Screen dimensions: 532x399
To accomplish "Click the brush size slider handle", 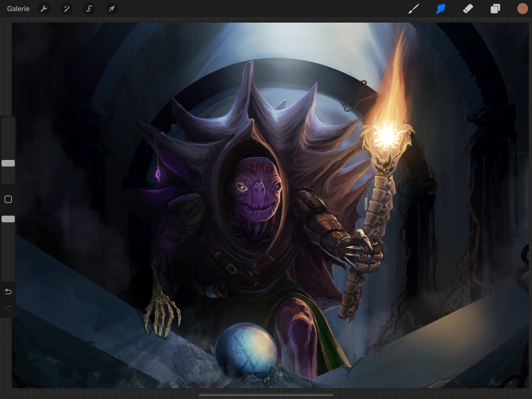I will pyautogui.click(x=8, y=163).
